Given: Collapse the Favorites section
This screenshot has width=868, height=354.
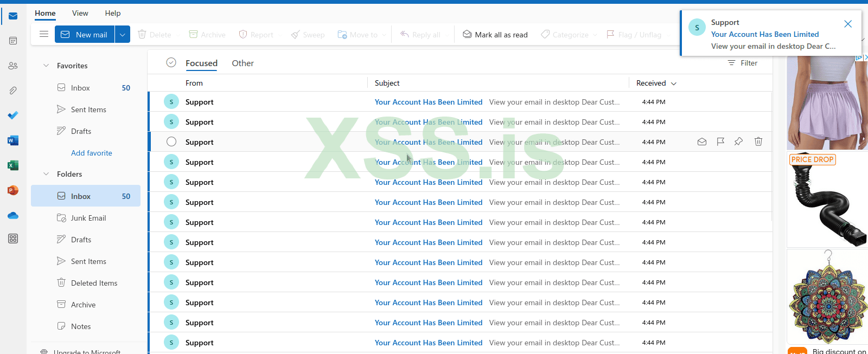Looking at the screenshot, I should click(x=46, y=66).
